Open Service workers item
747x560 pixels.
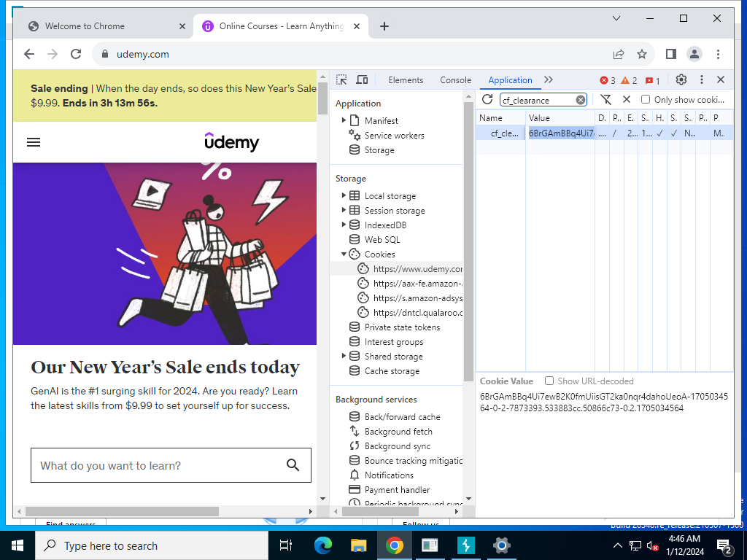point(394,135)
